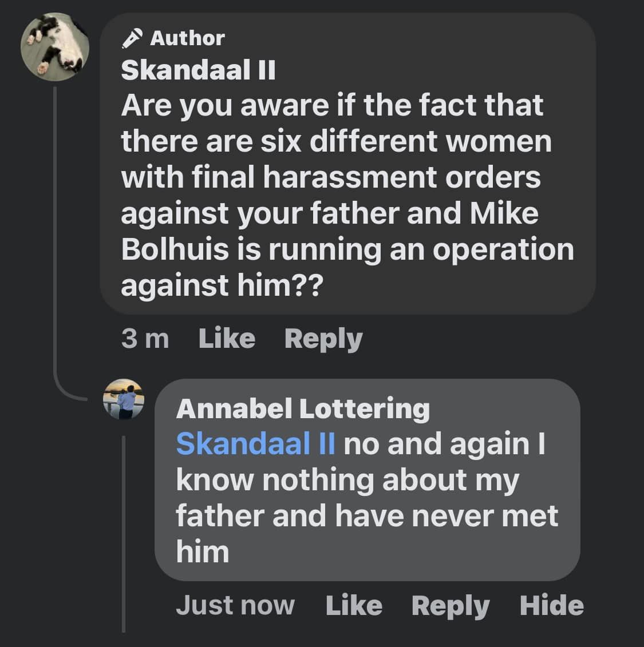
Task: Like Annabel Lottering's reply
Action: (x=354, y=605)
